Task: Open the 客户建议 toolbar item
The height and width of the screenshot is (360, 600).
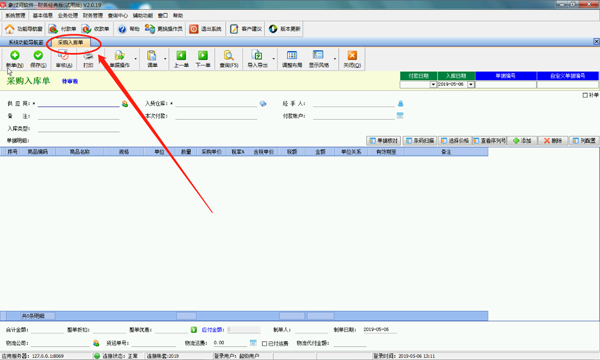Action: tap(246, 29)
